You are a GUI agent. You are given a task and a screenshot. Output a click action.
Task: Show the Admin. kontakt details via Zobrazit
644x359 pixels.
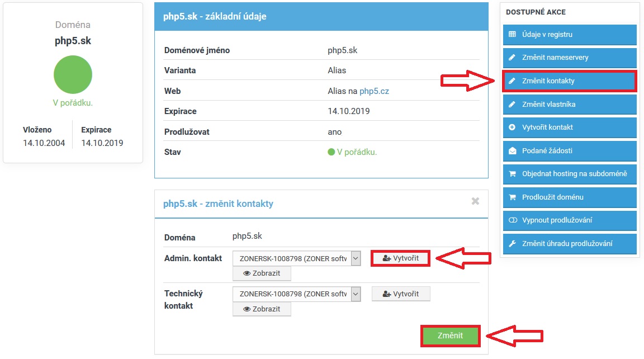pos(262,273)
